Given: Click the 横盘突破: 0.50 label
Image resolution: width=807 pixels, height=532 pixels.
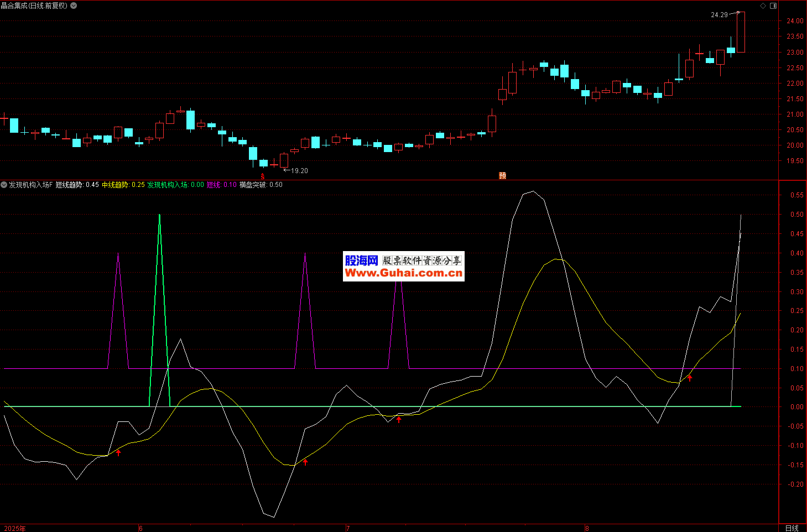Looking at the screenshot, I should tap(261, 185).
